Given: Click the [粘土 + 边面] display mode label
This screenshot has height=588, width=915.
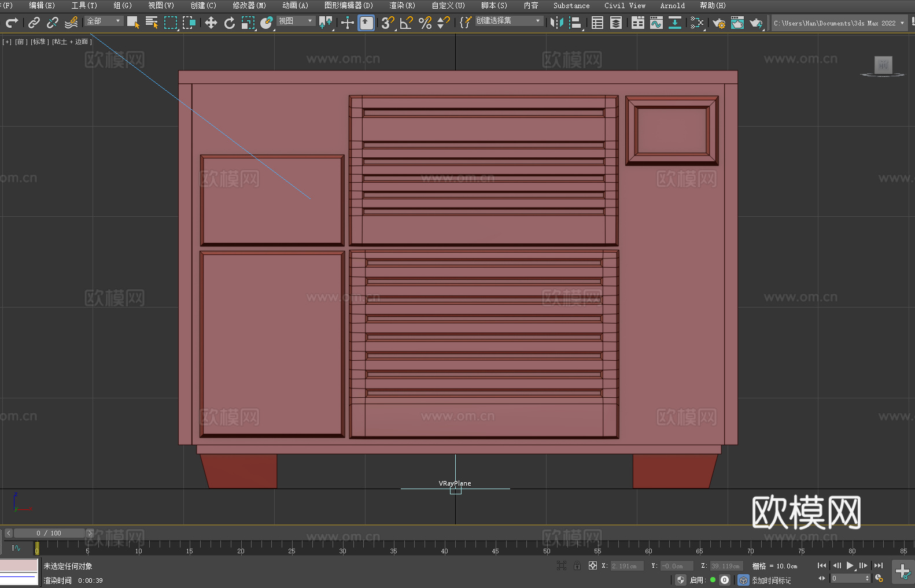Looking at the screenshot, I should click(72, 42).
